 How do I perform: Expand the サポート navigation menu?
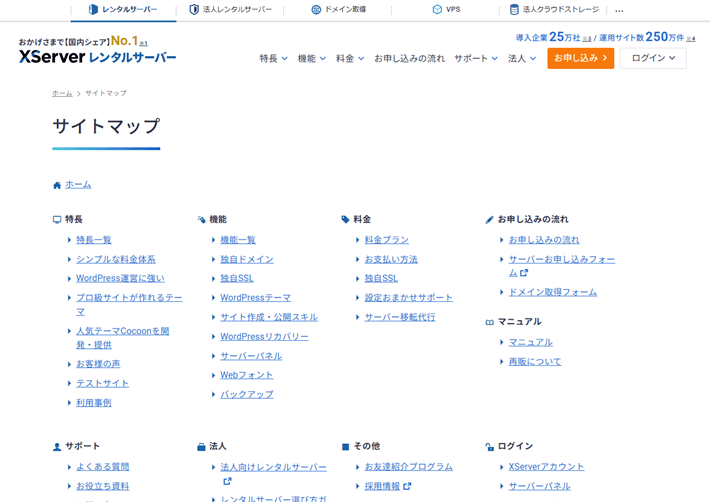click(476, 58)
